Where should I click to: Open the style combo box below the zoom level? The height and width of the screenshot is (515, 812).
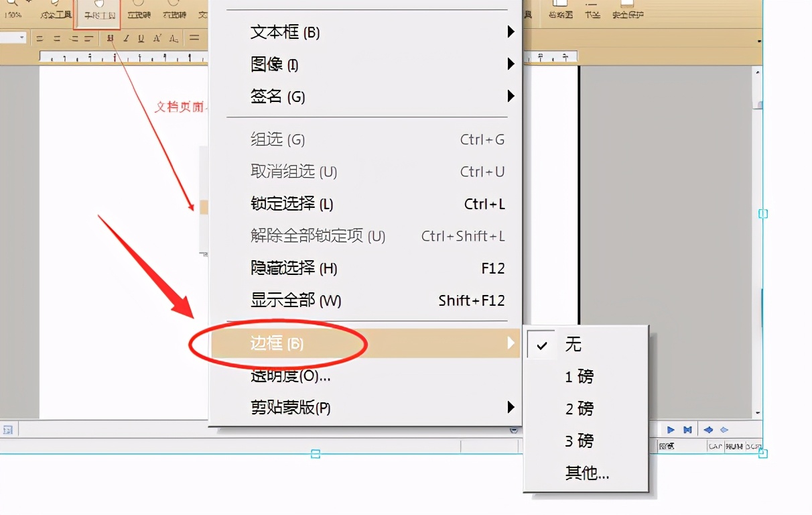click(x=13, y=38)
